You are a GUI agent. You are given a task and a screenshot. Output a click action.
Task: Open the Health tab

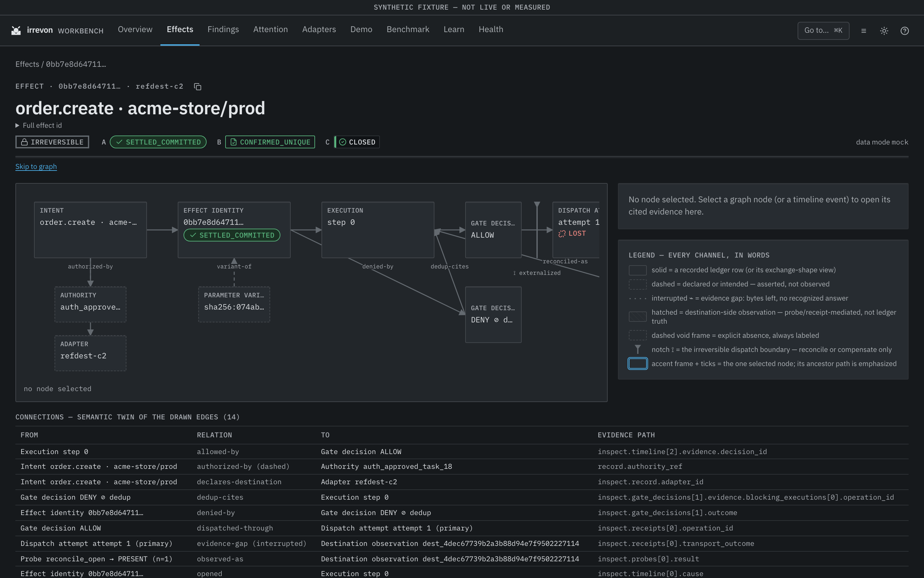point(491,30)
